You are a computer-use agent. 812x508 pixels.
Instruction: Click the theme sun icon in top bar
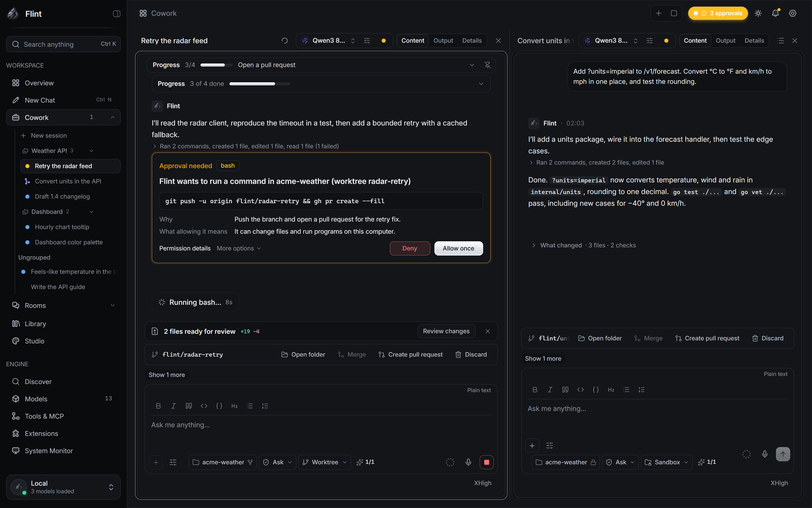[x=758, y=13]
